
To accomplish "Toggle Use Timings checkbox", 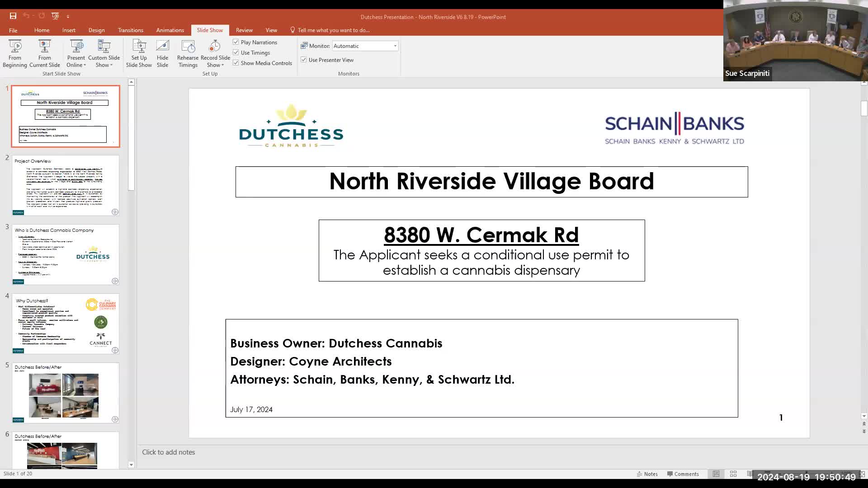I will (x=236, y=52).
